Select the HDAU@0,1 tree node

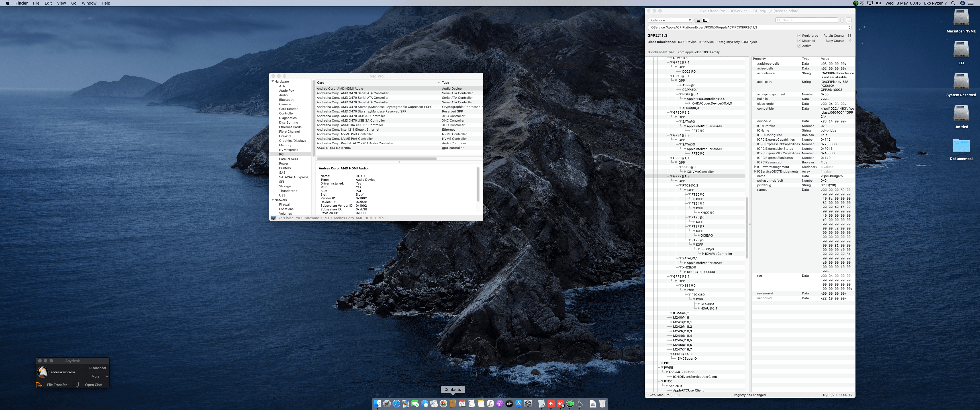(x=709, y=308)
